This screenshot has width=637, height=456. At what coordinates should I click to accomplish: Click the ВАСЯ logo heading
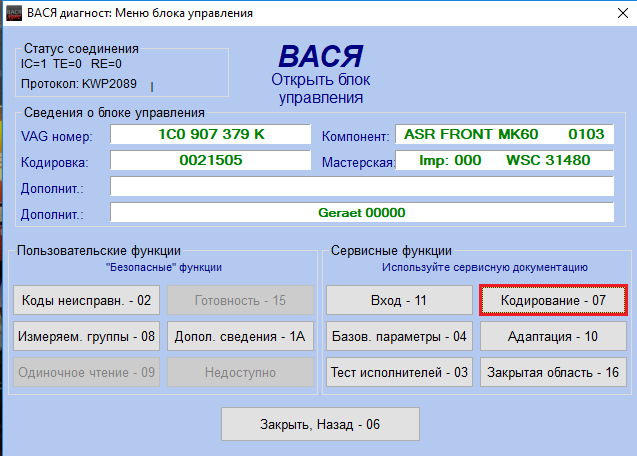[x=321, y=56]
